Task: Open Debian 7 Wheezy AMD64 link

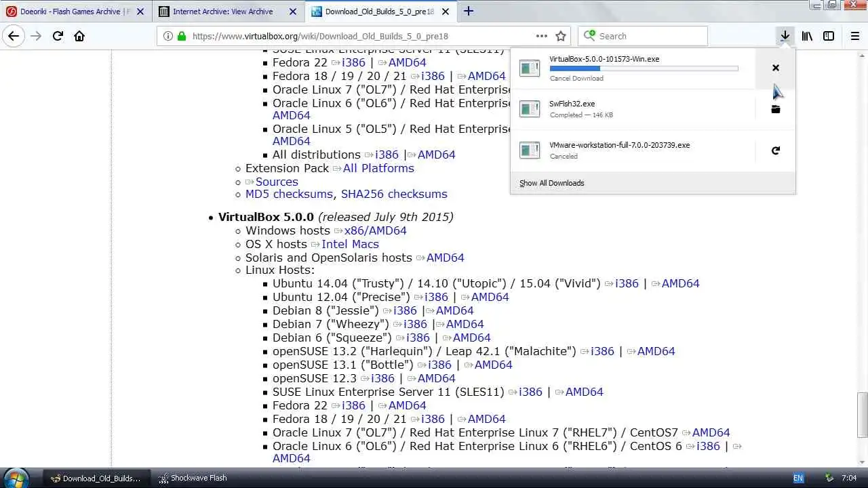Action: coord(465,324)
